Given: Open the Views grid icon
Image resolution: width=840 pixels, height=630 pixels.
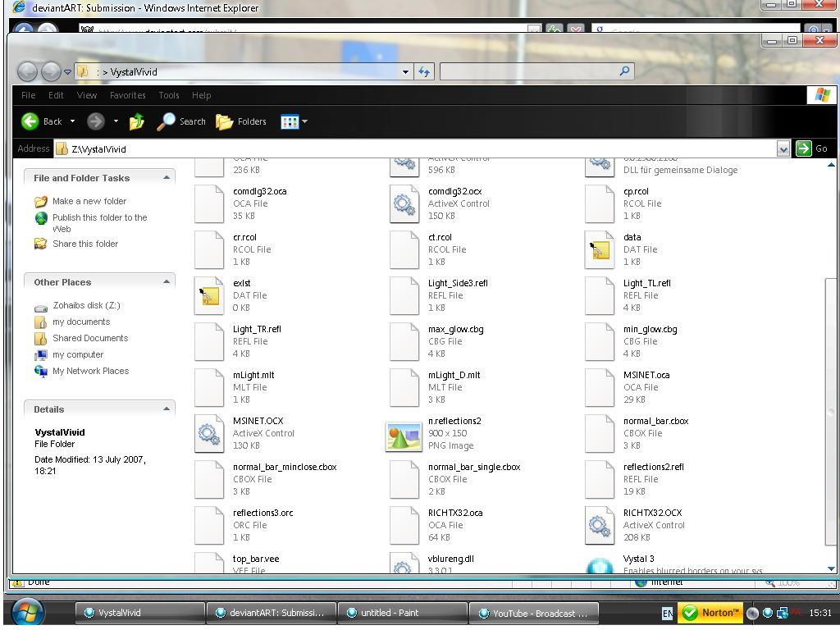Looking at the screenshot, I should coord(290,121).
